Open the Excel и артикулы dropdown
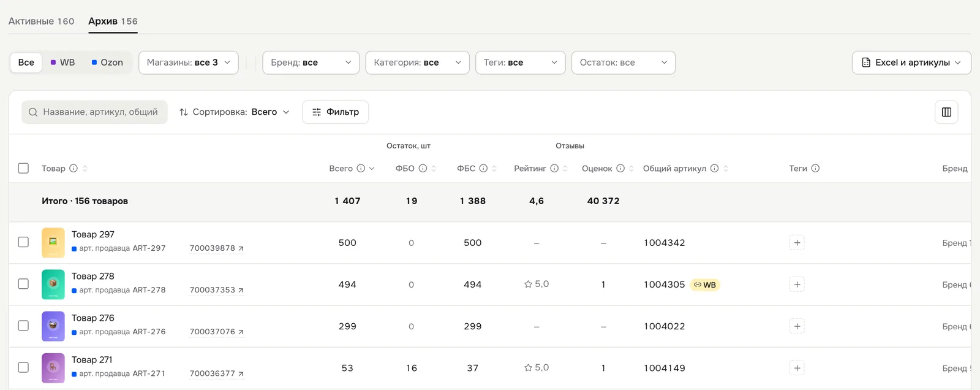Viewport: 980px width, 390px height. (911, 63)
